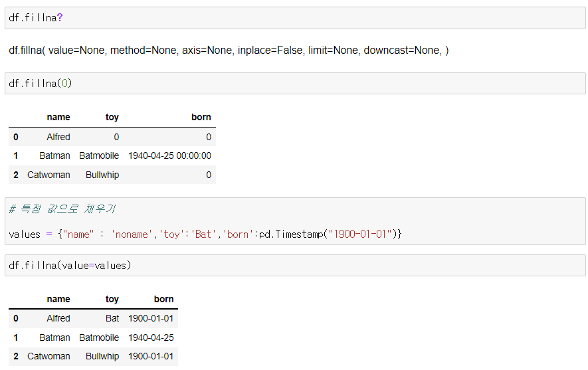The width and height of the screenshot is (588, 370).
Task: Select 'Alfred' cell in first table
Action: [58, 138]
